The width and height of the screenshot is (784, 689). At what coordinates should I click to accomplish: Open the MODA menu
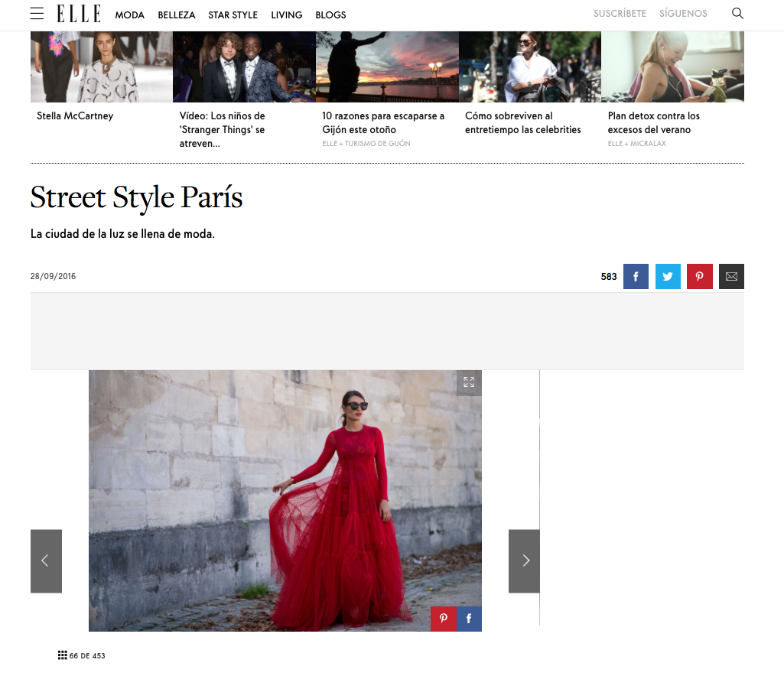tap(129, 15)
